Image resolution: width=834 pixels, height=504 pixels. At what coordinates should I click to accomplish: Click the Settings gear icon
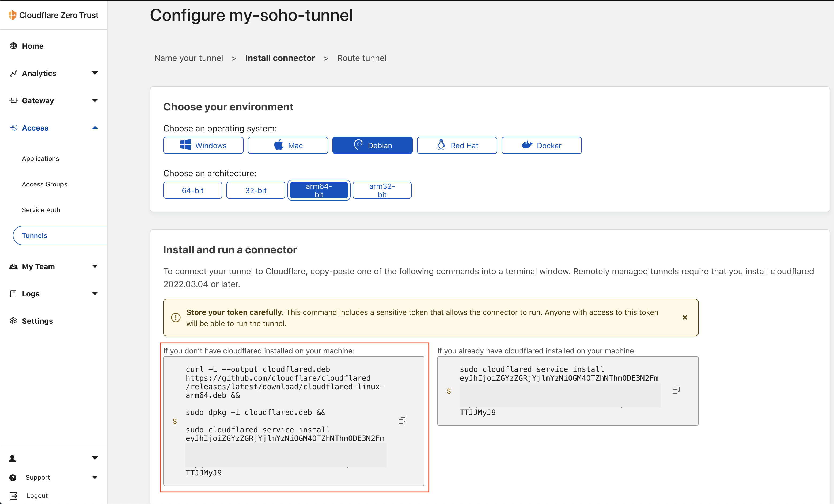click(13, 321)
